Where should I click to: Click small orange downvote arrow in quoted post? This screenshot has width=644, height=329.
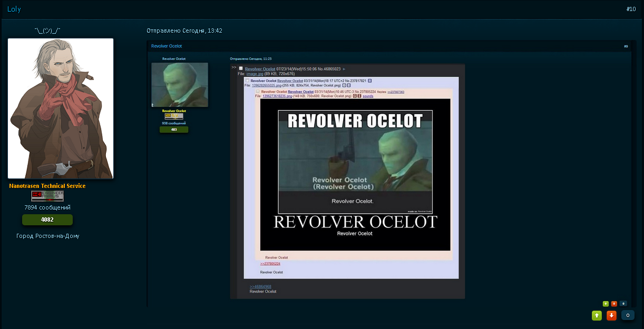click(x=614, y=303)
